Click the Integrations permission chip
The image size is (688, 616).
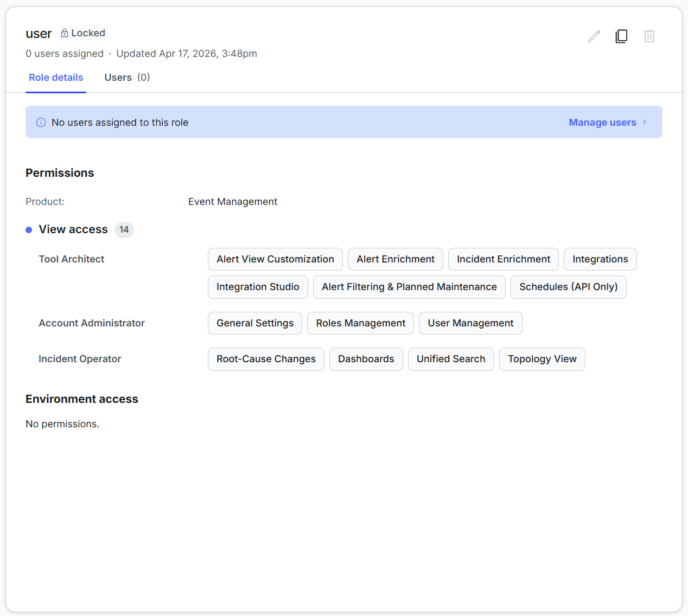[600, 259]
